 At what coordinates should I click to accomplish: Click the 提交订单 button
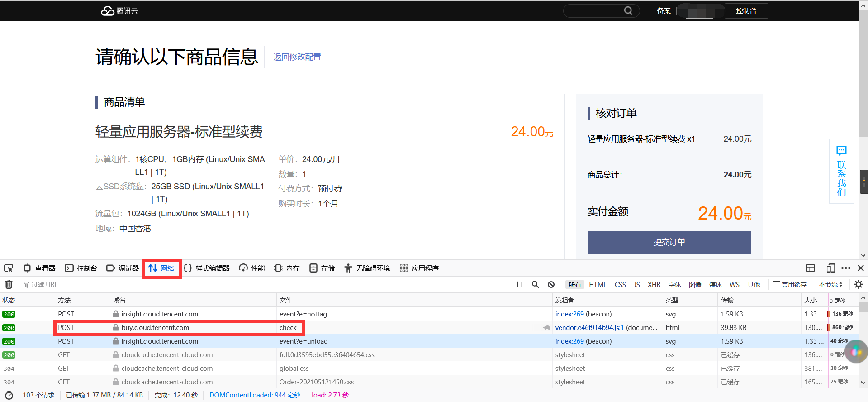coord(669,242)
